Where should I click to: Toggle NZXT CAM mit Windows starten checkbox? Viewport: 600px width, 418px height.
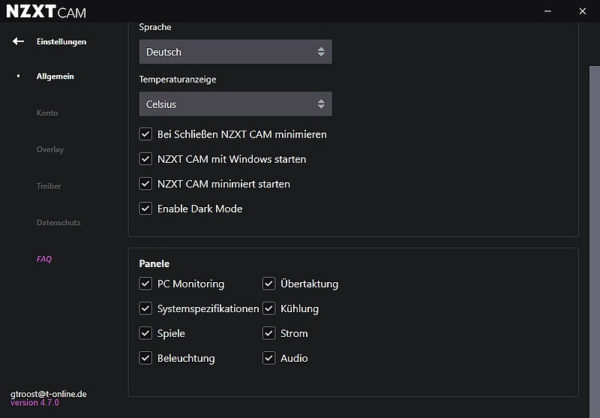tap(145, 159)
